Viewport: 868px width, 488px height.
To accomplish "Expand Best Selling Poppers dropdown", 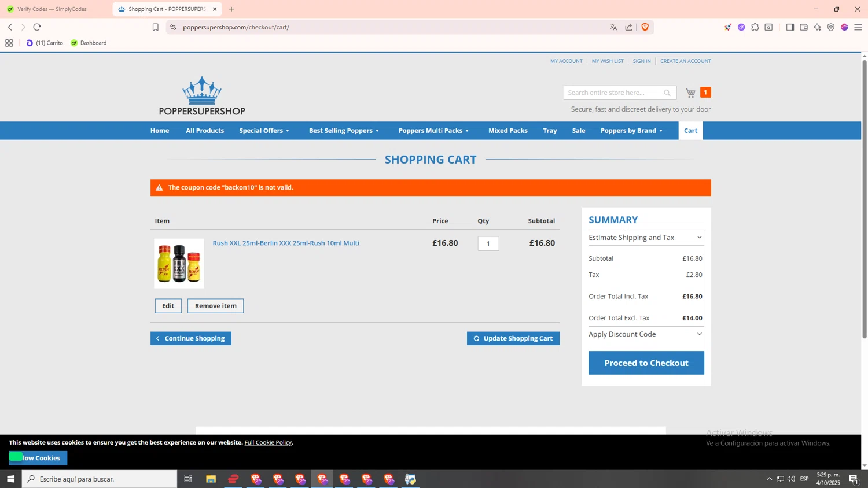I will 344,131.
